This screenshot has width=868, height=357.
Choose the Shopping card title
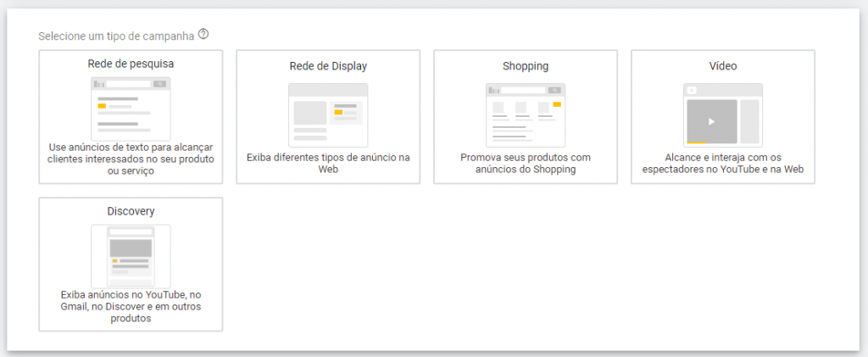tap(526, 66)
